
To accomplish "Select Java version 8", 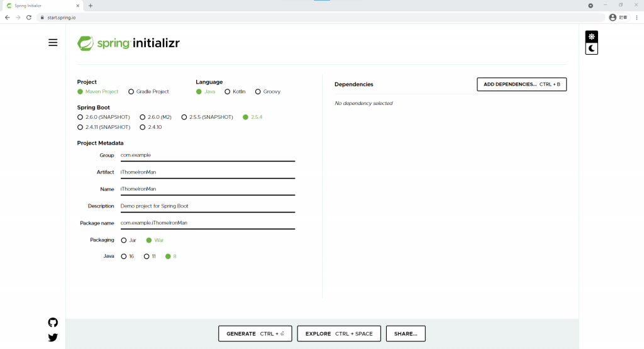I will coord(171,256).
